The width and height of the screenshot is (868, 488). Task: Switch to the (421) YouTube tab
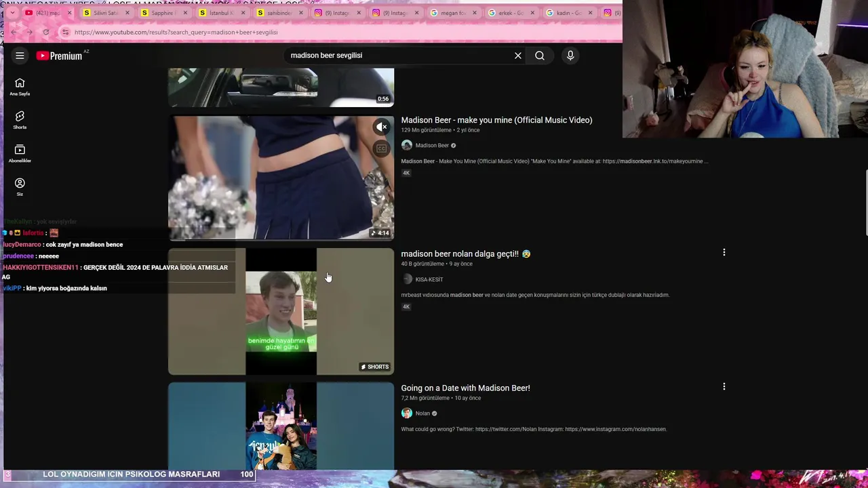[x=47, y=13]
